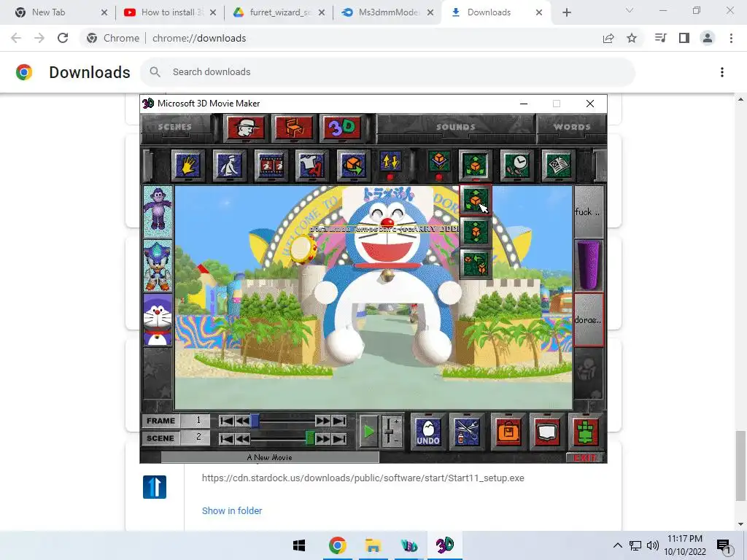747x560 pixels.
Task: Click the blue frame slider handle
Action: coord(255,421)
